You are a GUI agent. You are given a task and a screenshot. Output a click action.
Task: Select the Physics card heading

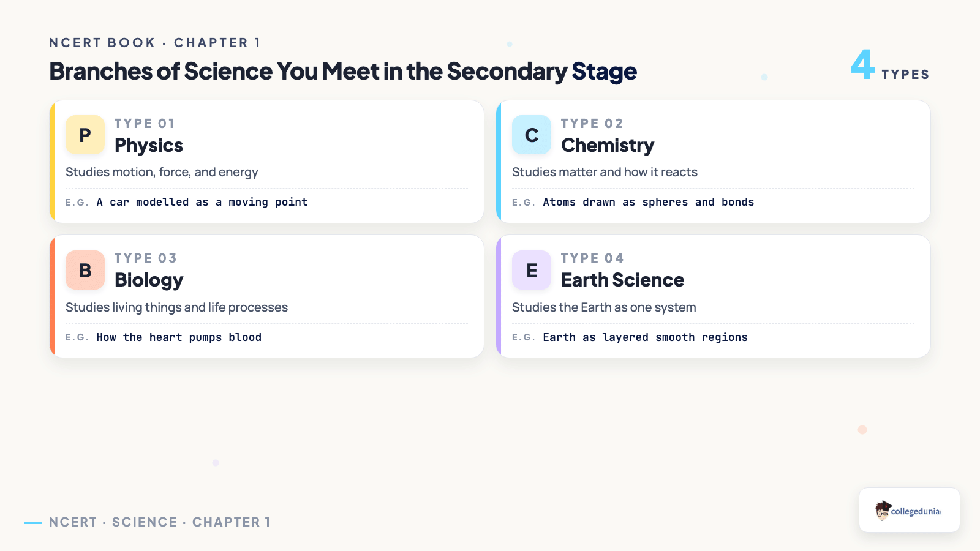[x=149, y=145]
